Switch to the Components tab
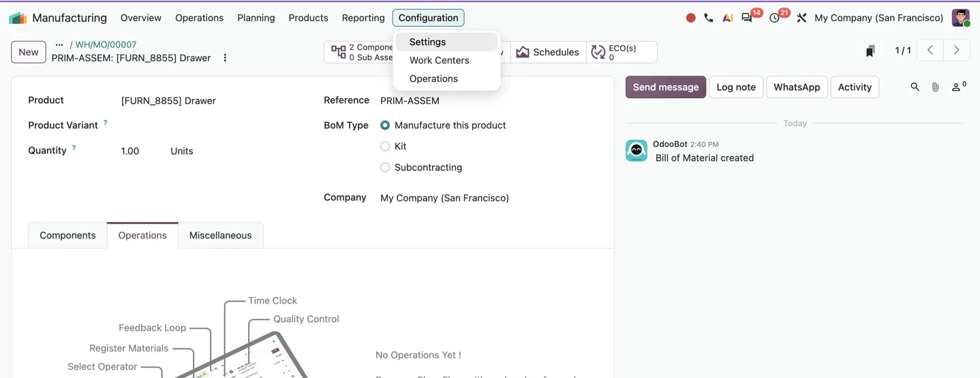980x378 pixels. (67, 236)
